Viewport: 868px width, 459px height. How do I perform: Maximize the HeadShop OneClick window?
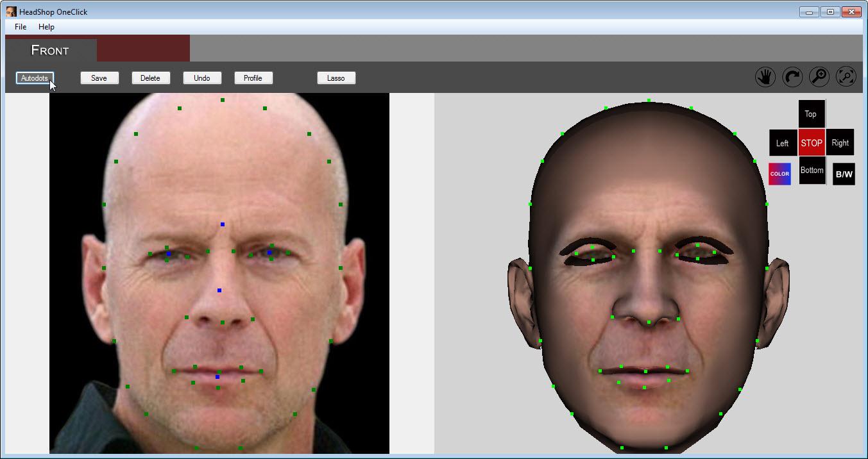tap(830, 12)
